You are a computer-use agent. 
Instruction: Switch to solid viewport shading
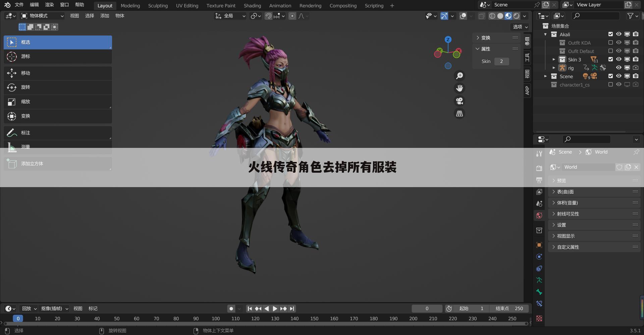tap(500, 16)
